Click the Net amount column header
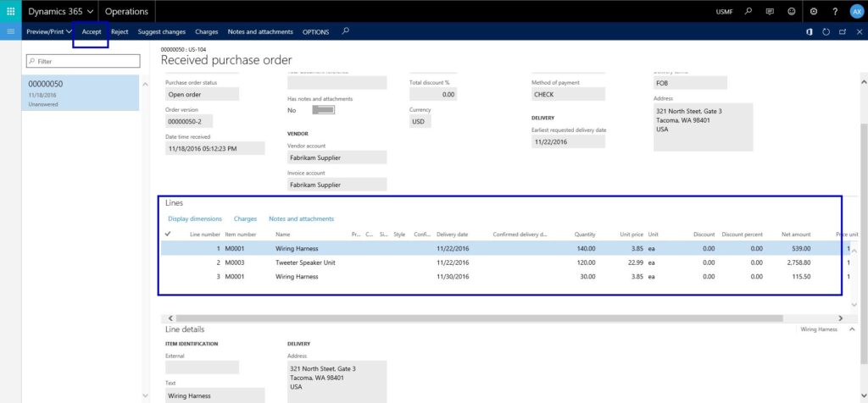 tap(796, 235)
